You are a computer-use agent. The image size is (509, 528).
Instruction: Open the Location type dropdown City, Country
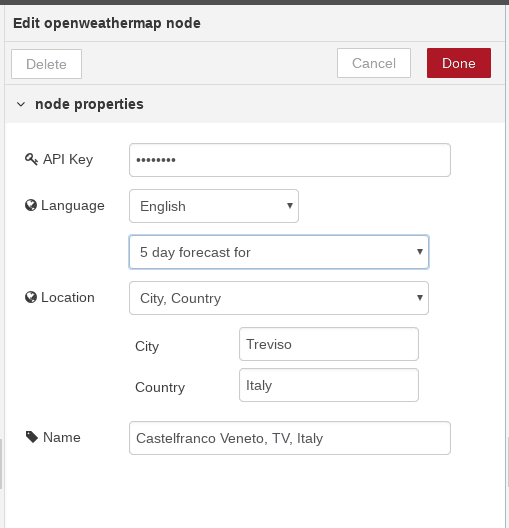(x=279, y=298)
